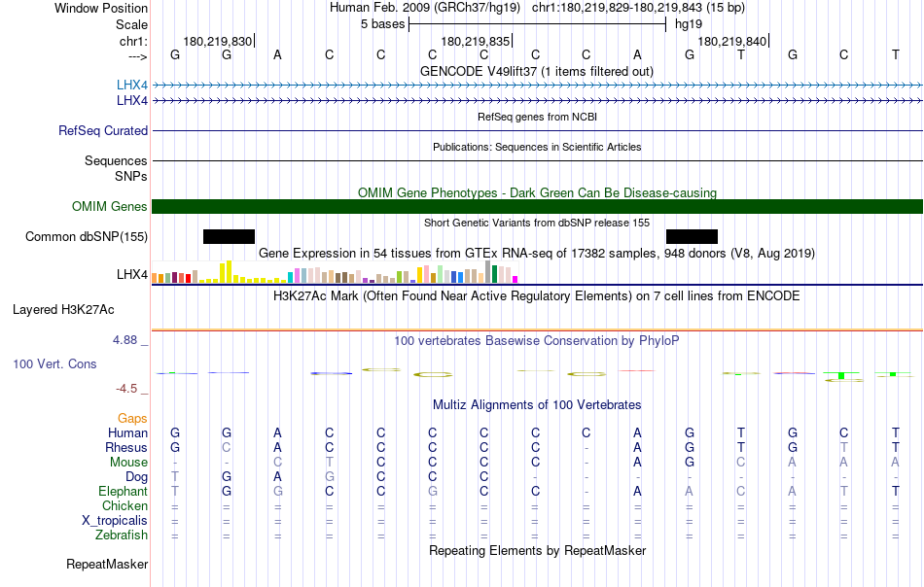This screenshot has height=587, width=924.
Task: Click the hg19 label beside scale bar
Action: pyautogui.click(x=689, y=24)
